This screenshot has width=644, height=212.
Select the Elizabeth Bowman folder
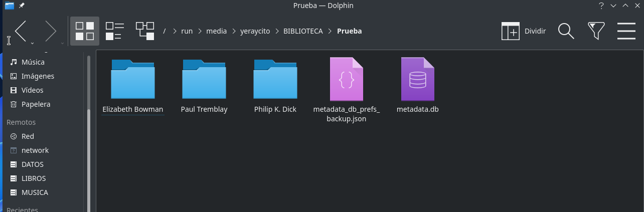click(133, 84)
